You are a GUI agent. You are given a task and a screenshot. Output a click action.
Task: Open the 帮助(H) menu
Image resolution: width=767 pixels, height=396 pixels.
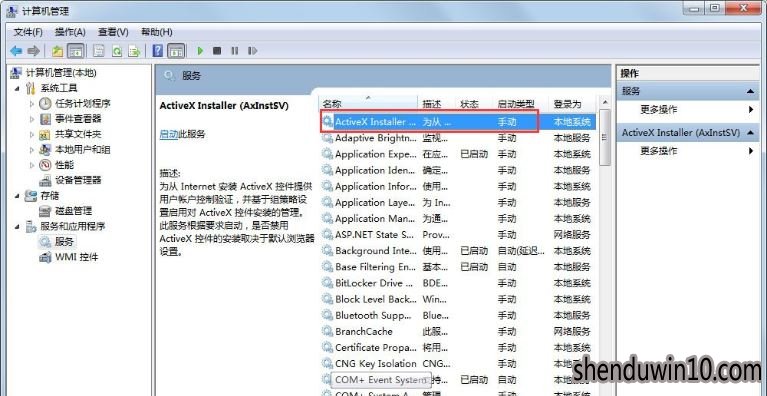click(x=157, y=32)
